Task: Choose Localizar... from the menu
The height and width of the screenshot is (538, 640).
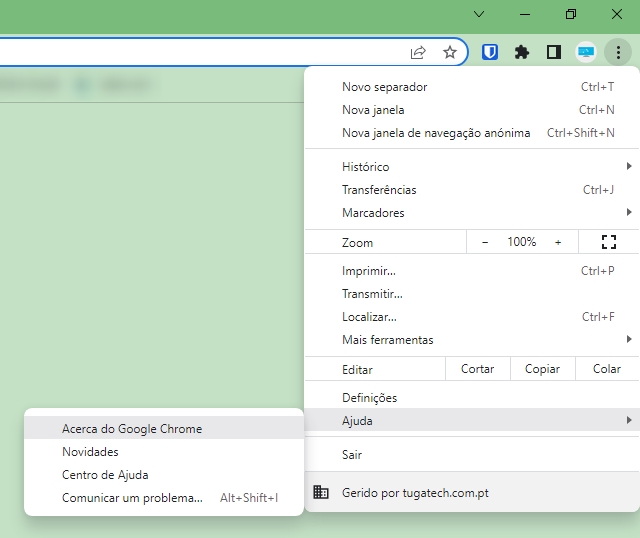Action: click(472, 317)
